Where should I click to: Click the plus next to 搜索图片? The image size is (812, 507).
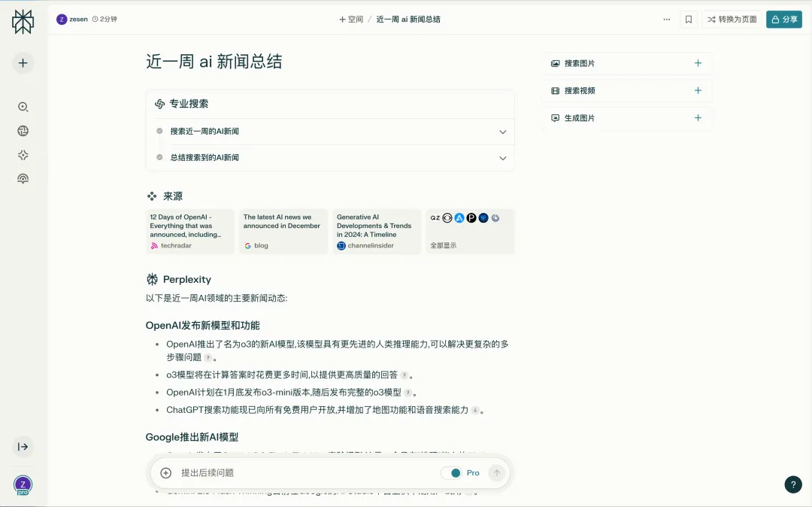click(x=698, y=63)
